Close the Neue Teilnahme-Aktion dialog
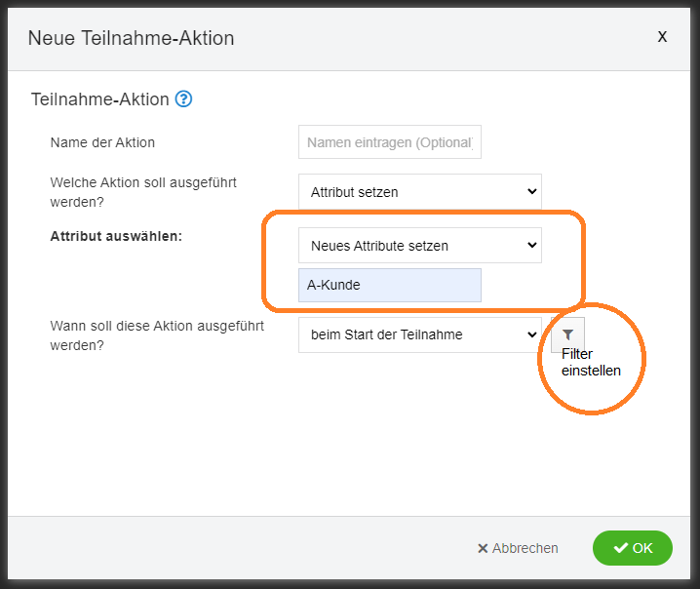Viewport: 700px width, 589px height. 662,37
